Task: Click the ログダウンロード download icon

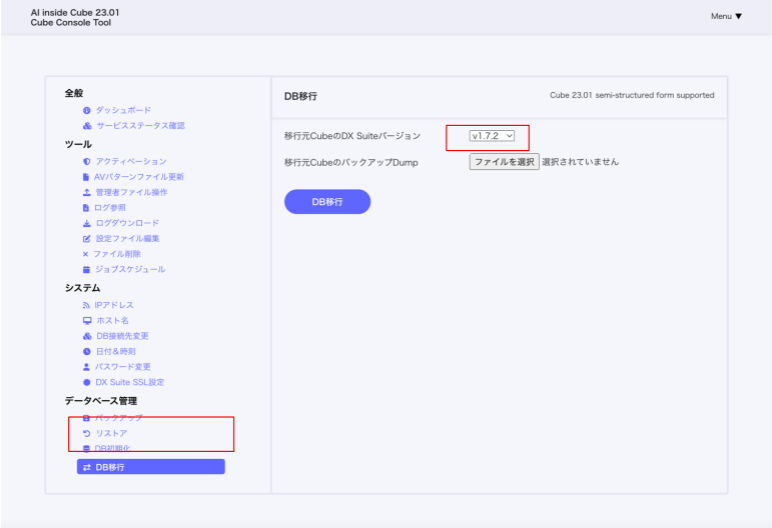Action: (x=87, y=223)
